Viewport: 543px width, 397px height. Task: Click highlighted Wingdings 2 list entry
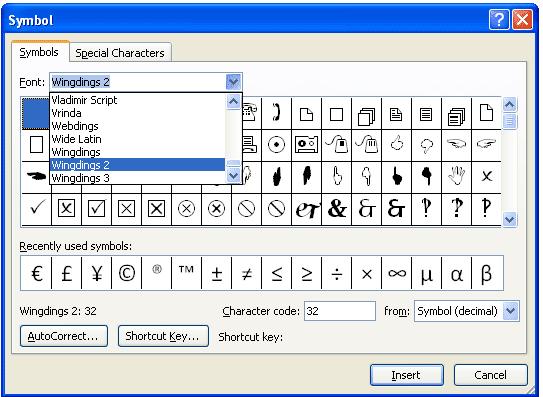pyautogui.click(x=137, y=165)
